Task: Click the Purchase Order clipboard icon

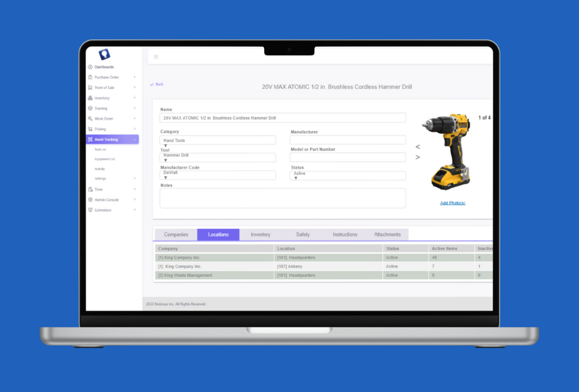Action: coord(90,77)
